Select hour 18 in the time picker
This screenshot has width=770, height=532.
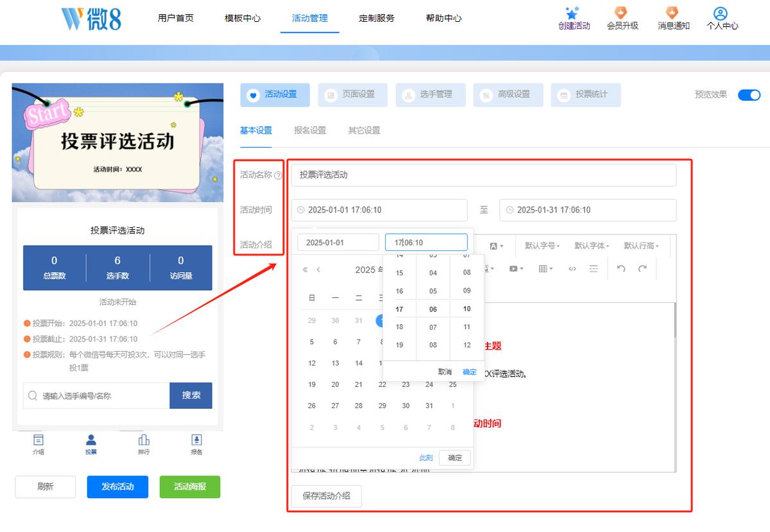click(x=399, y=327)
